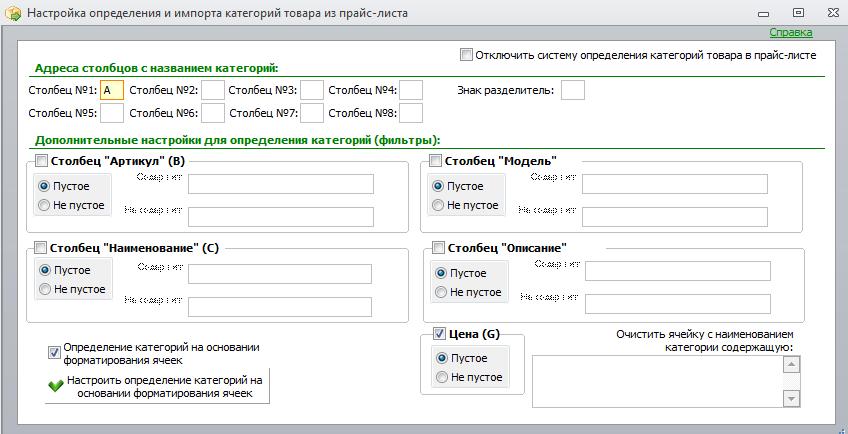The height and width of the screenshot is (434, 848).
Task: Click the Столбец №5 input field
Action: click(112, 113)
